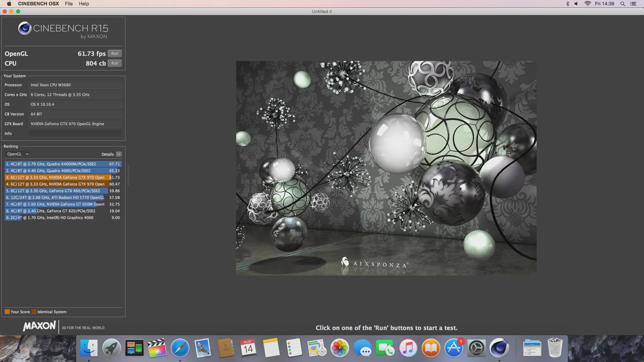This screenshot has height=362, width=644.
Task: Click the Wi-Fi status icon
Action: tap(588, 4)
